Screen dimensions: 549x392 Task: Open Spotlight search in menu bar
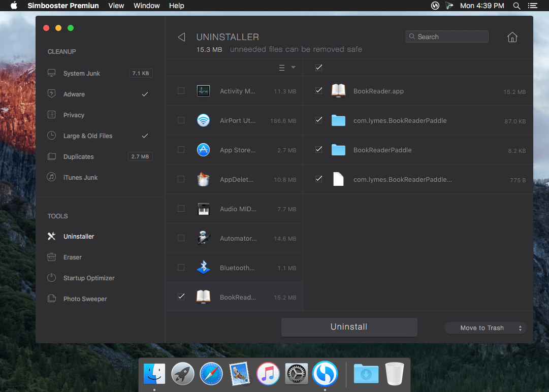(x=517, y=6)
